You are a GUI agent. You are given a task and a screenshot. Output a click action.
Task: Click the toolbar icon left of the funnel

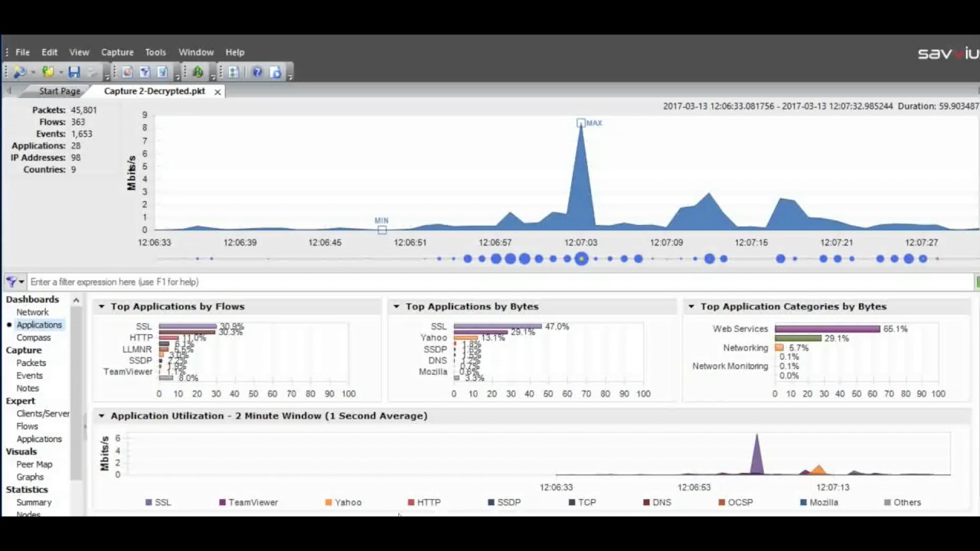pos(127,72)
